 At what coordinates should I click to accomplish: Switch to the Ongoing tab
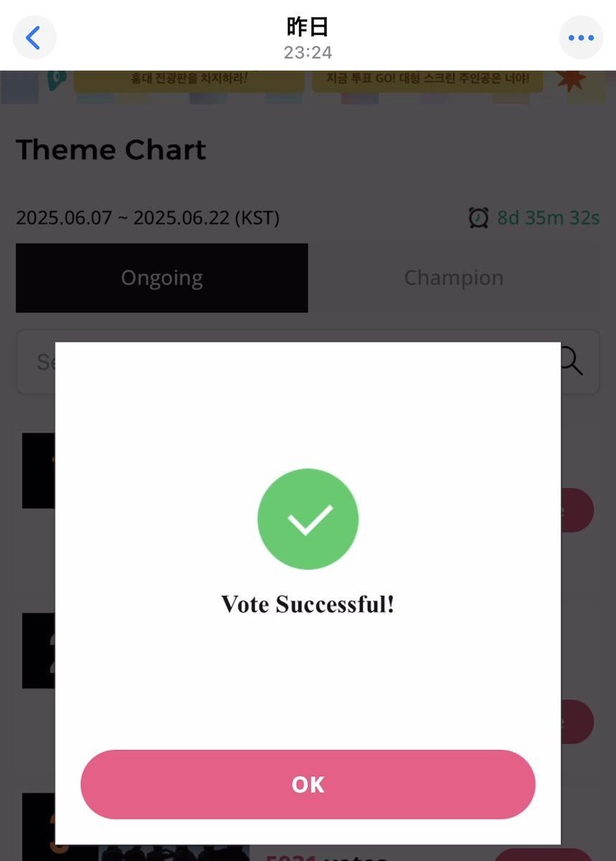tap(162, 278)
